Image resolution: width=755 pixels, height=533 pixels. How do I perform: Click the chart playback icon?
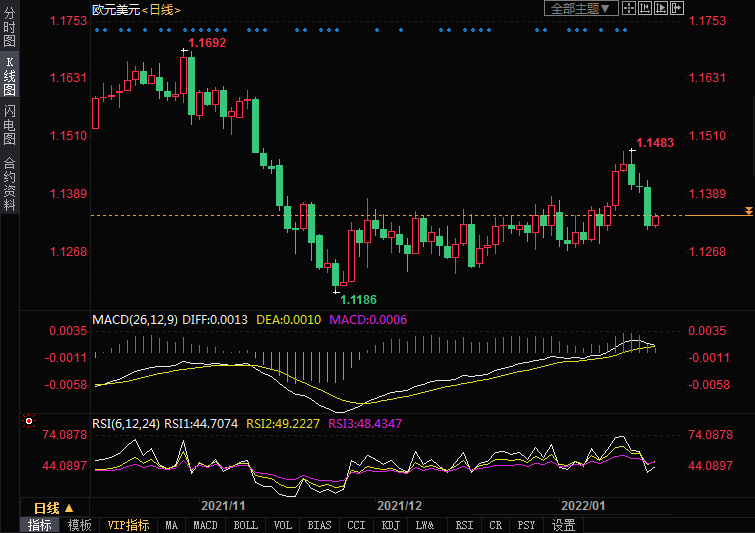661,8
